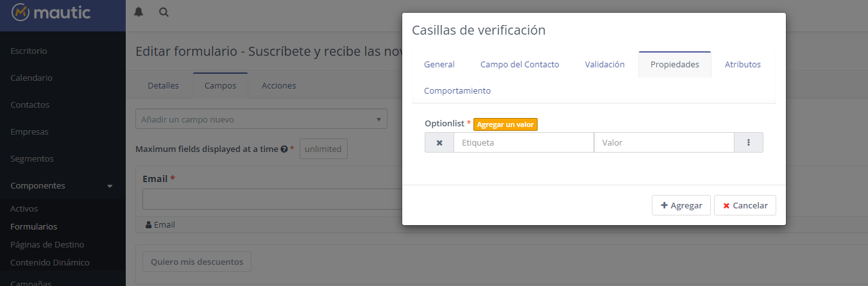Open Formularios under Componentes

point(33,226)
